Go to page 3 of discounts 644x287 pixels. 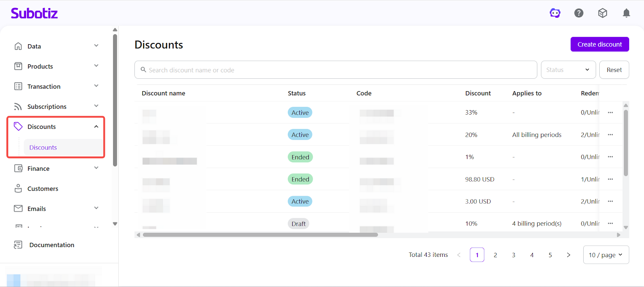click(x=514, y=255)
